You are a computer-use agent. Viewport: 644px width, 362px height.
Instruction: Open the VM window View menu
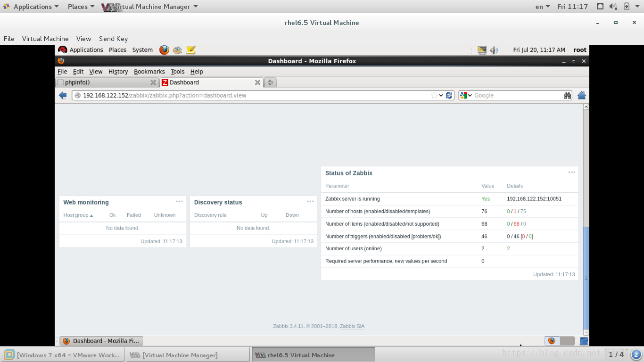pyautogui.click(x=83, y=39)
